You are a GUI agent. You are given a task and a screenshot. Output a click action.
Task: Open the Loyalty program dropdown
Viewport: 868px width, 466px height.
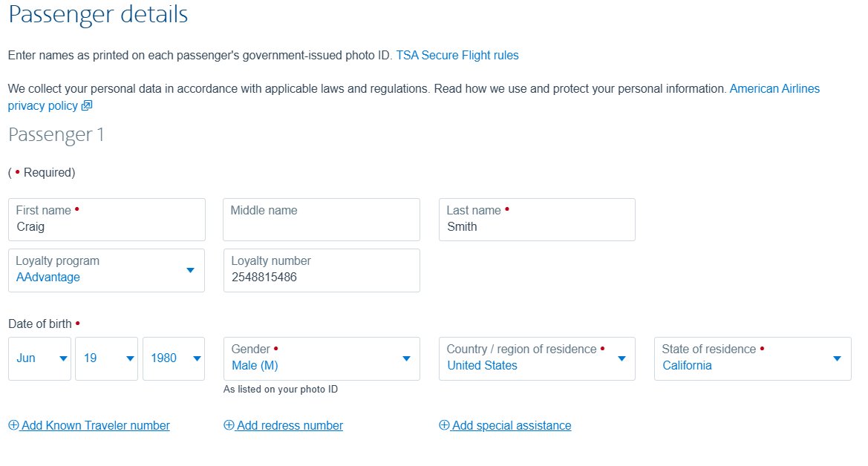[x=106, y=270]
